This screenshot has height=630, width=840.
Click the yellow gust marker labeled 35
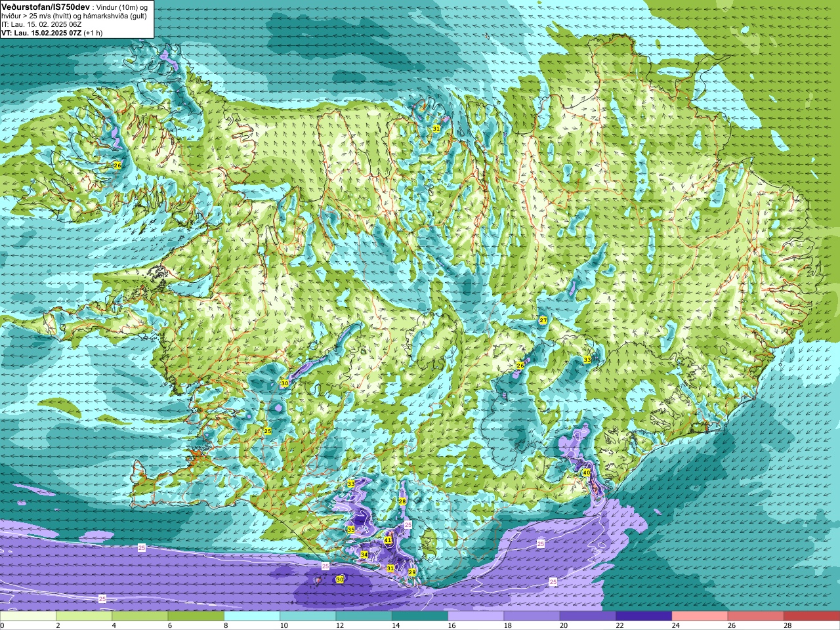click(x=351, y=530)
